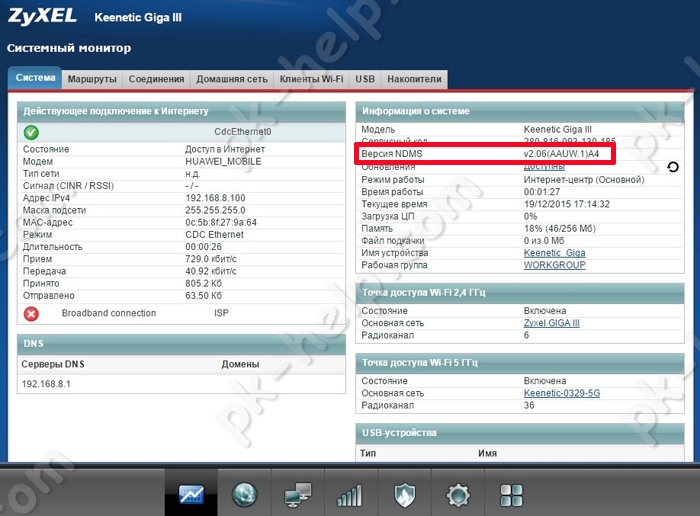Open the System monitor chart icon
Image resolution: width=700 pixels, height=516 pixels.
coord(191,495)
